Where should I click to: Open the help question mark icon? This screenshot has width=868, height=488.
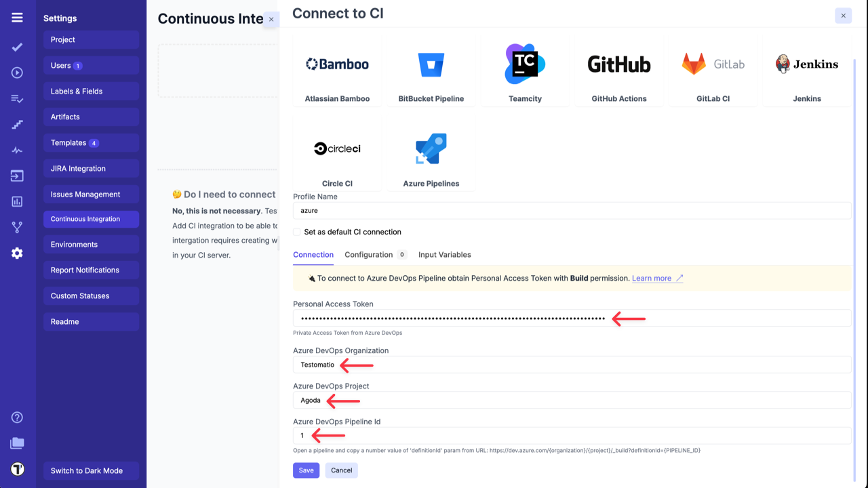(17, 418)
